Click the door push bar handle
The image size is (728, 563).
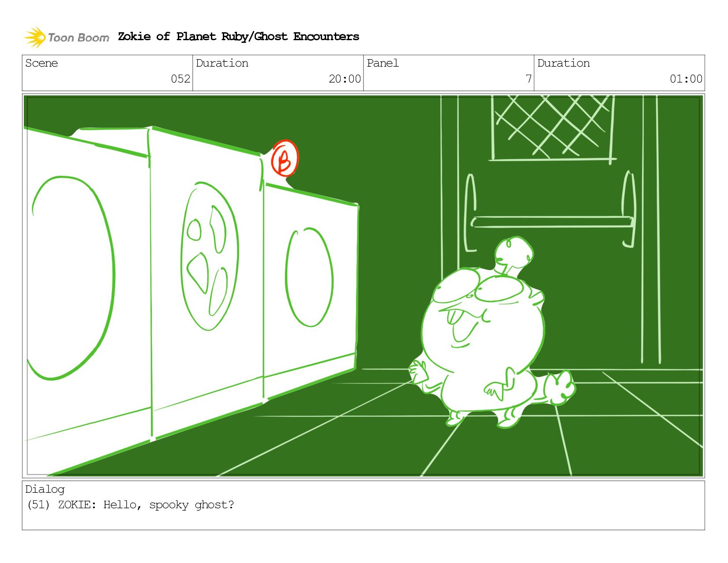click(551, 222)
